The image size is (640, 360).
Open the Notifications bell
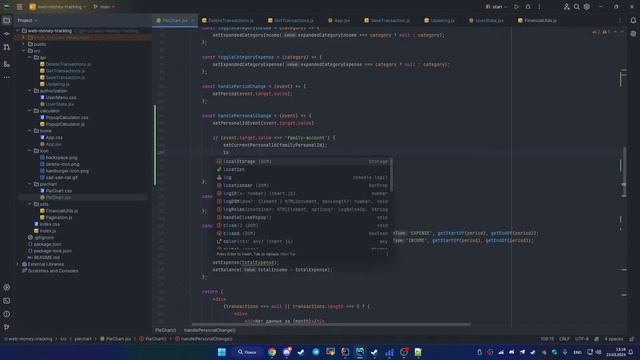click(633, 20)
